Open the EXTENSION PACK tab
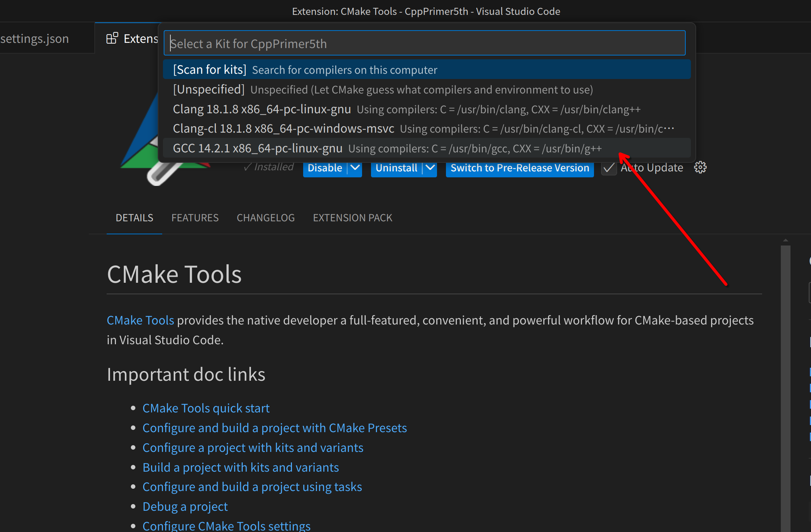811x532 pixels. (353, 218)
